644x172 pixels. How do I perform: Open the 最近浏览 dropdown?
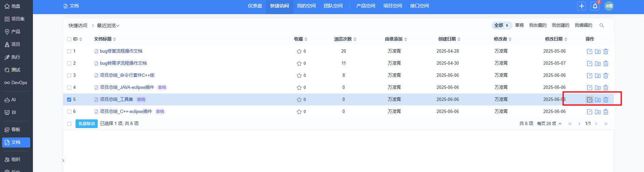pyautogui.click(x=108, y=25)
